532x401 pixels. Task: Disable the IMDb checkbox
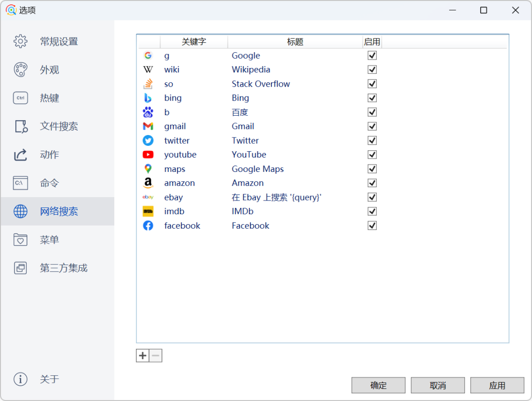372,211
